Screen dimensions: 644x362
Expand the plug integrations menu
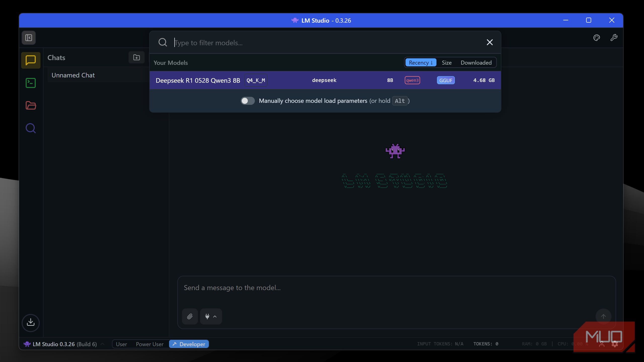click(211, 316)
